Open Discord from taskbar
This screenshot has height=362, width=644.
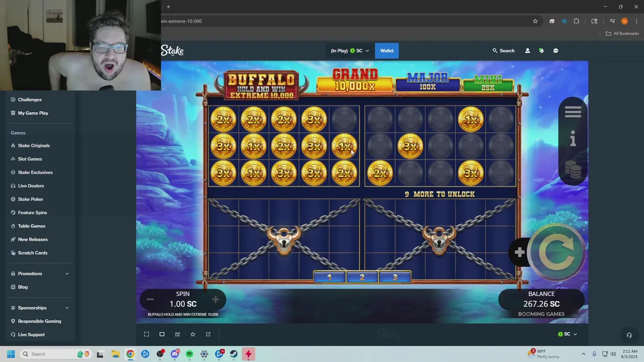pos(175,354)
